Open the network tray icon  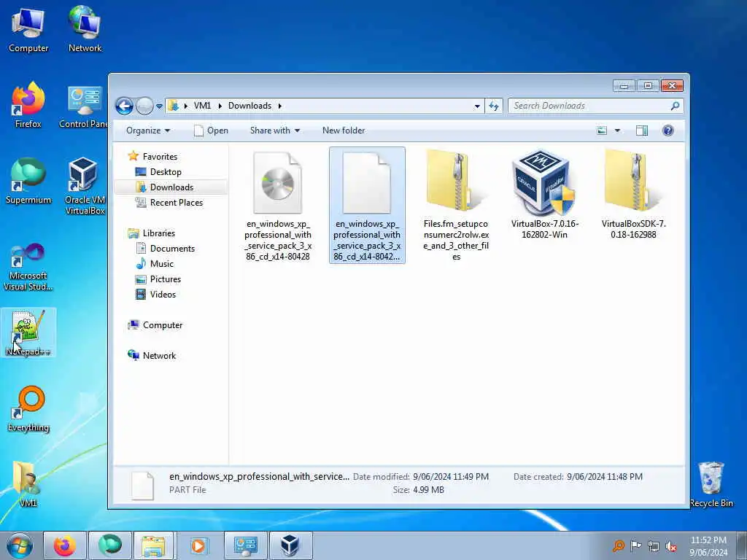654,546
